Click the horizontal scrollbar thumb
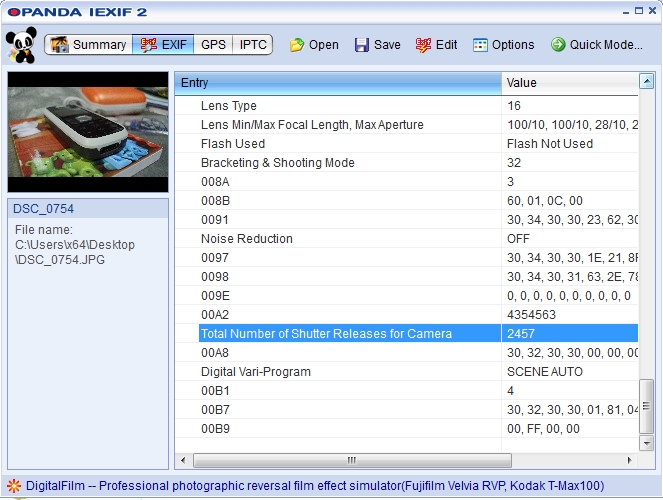This screenshot has height=500, width=663. tap(352, 460)
